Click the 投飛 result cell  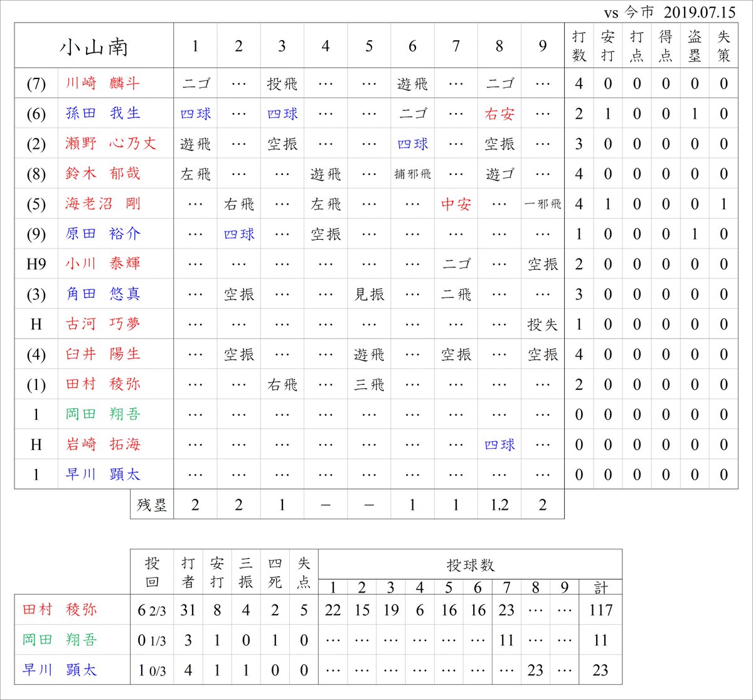point(282,83)
